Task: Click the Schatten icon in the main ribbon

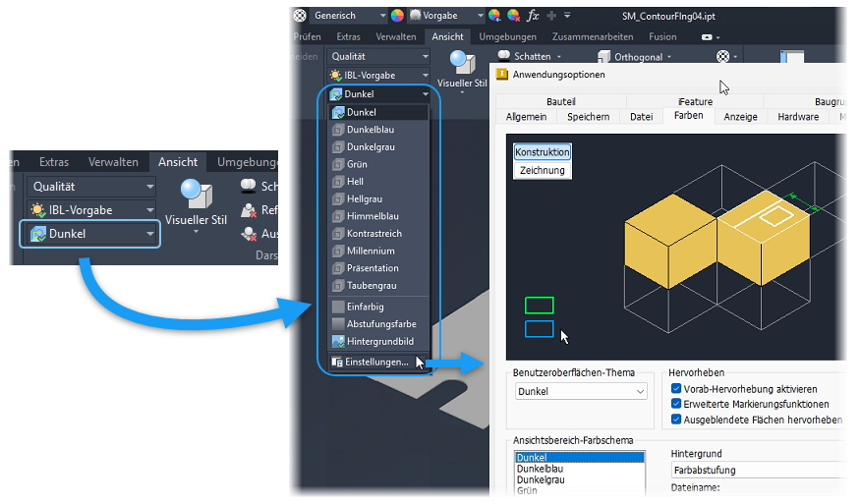Action: (x=503, y=55)
